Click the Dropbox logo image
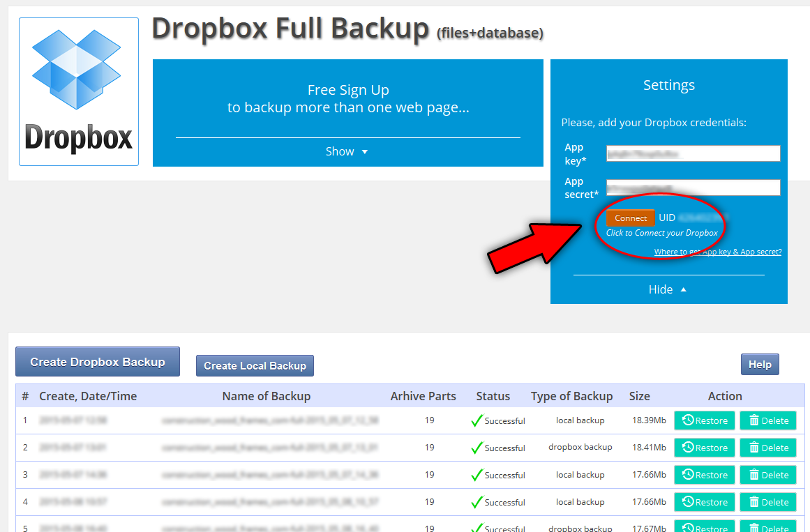The image size is (810, 532). coord(79,91)
